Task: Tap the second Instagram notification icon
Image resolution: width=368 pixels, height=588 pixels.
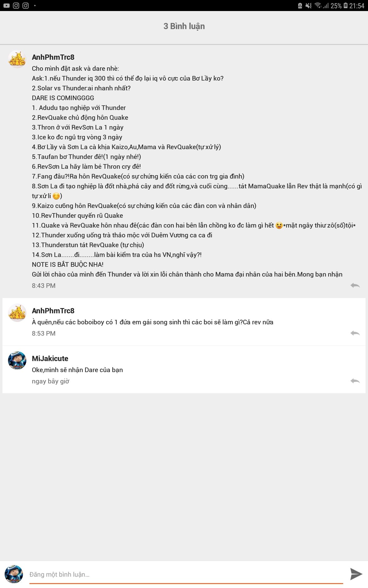Action: click(x=26, y=6)
